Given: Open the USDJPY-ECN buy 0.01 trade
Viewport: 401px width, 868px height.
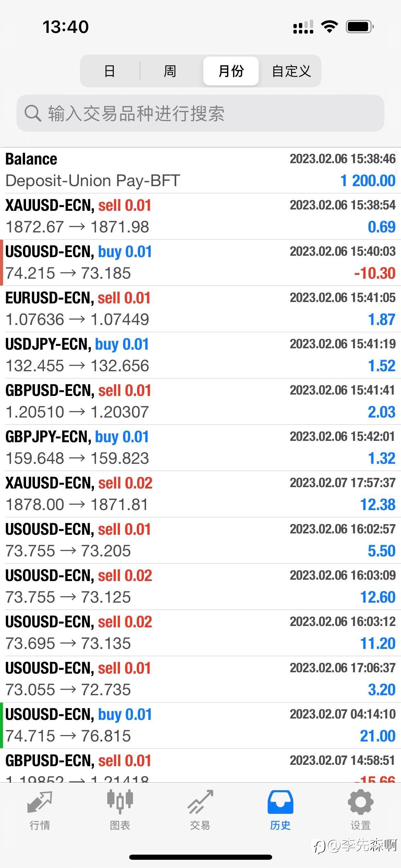Looking at the screenshot, I should click(200, 355).
